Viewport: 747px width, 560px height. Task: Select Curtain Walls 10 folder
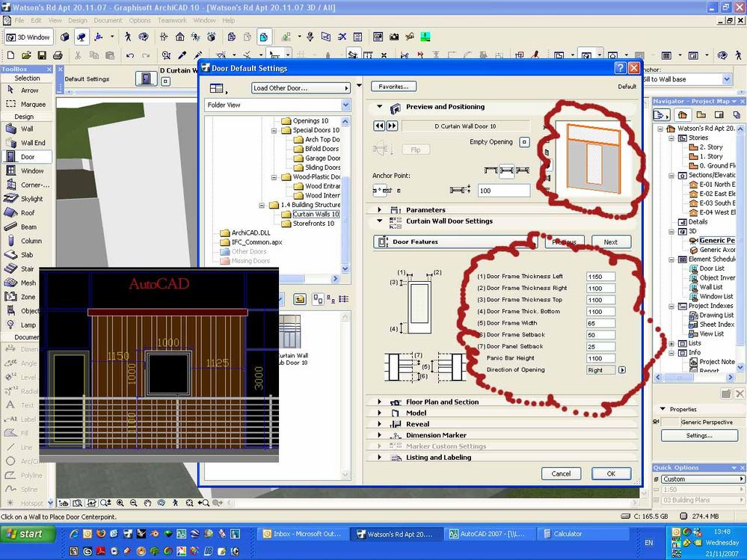tap(316, 215)
